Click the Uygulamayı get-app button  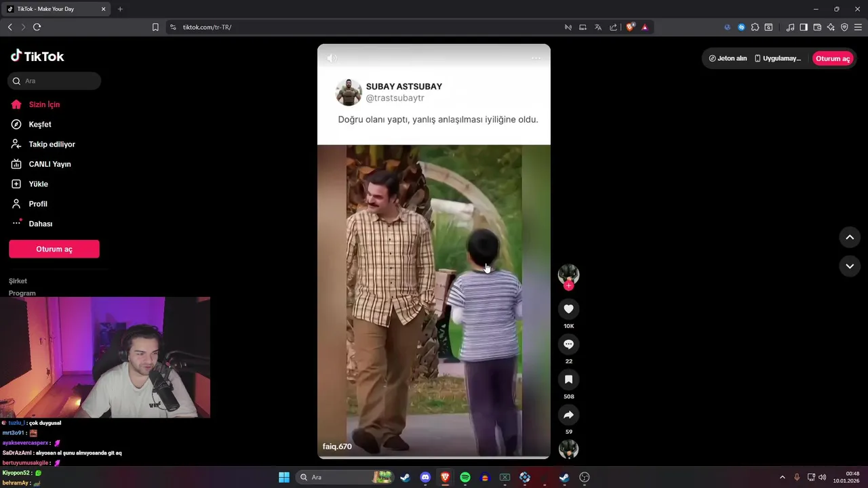coord(778,58)
